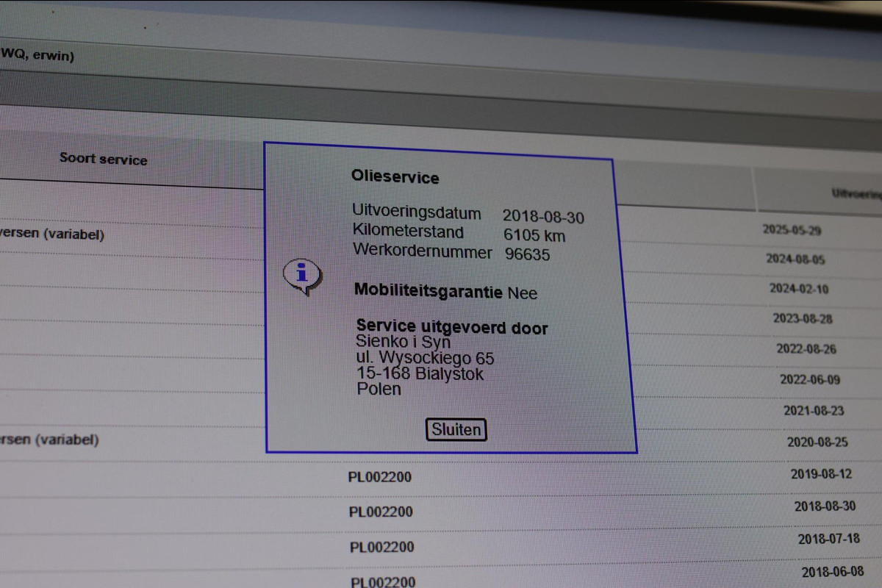Select table row dated 2022-06-09
This screenshot has height=588, width=882.
tap(810, 380)
